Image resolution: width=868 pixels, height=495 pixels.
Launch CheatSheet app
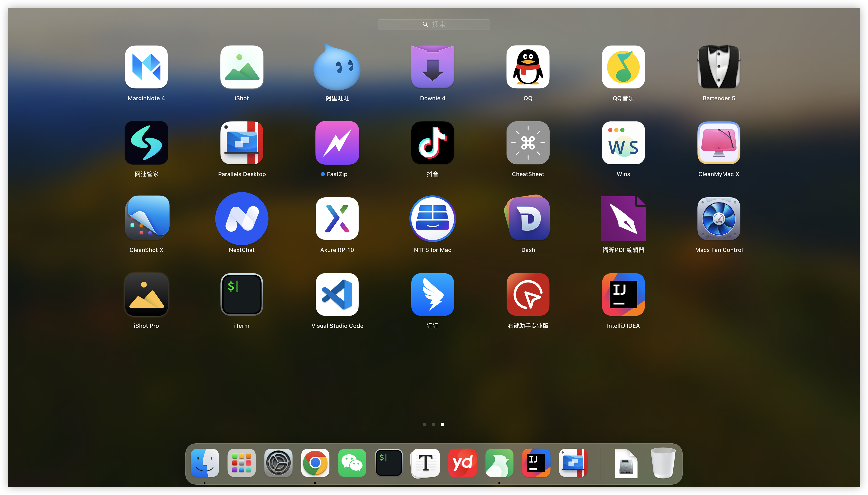click(528, 143)
